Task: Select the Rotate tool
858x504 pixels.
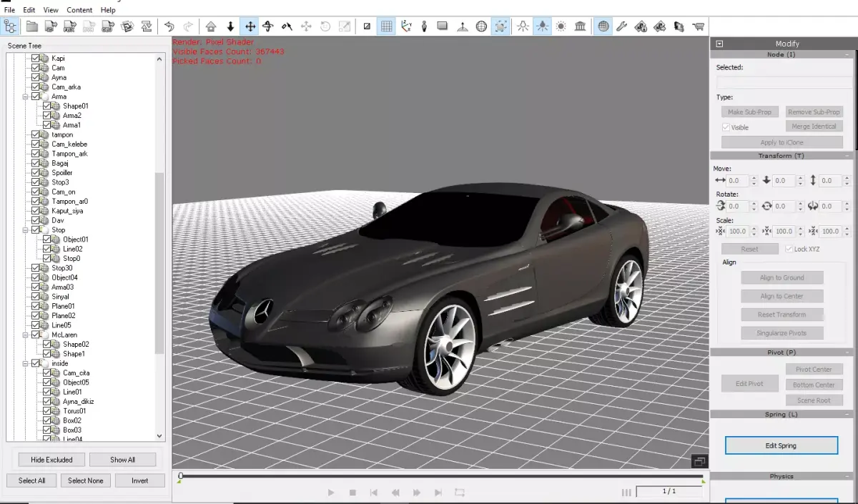Action: tap(267, 26)
